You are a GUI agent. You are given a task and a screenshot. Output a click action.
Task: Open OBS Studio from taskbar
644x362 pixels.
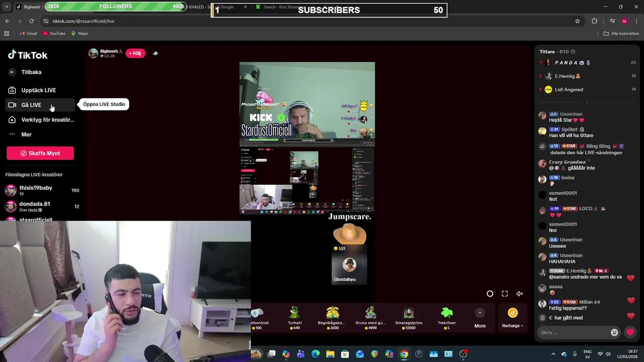coord(463,354)
